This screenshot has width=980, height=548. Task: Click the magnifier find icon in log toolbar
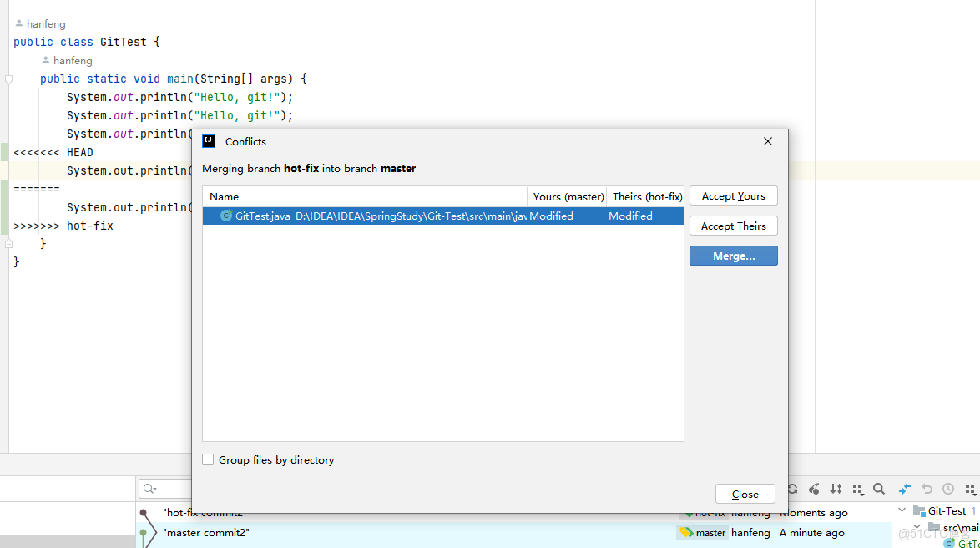click(879, 490)
